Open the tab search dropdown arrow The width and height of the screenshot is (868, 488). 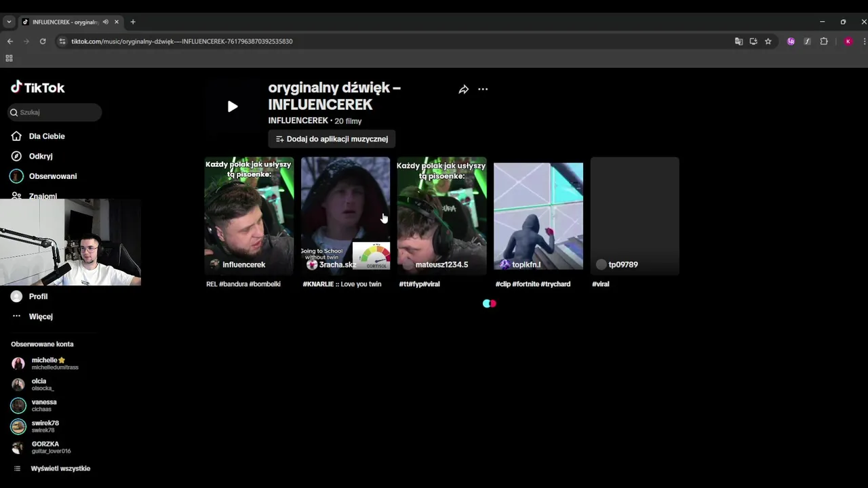click(x=9, y=22)
